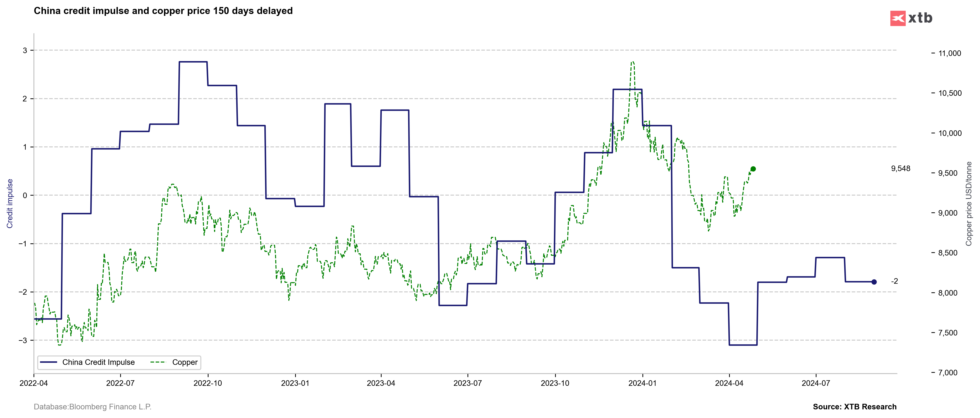
Task: Click the 2022-04 date tick label
Action: click(x=34, y=383)
